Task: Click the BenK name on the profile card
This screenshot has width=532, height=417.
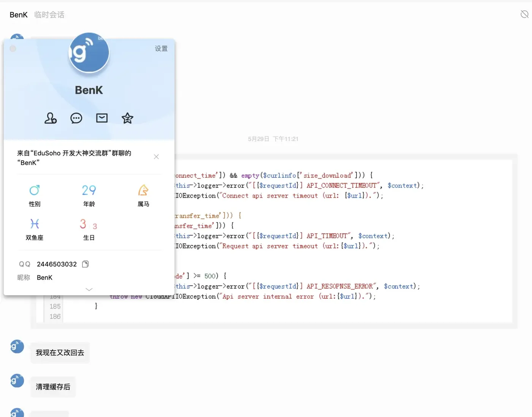Action: pos(89,90)
